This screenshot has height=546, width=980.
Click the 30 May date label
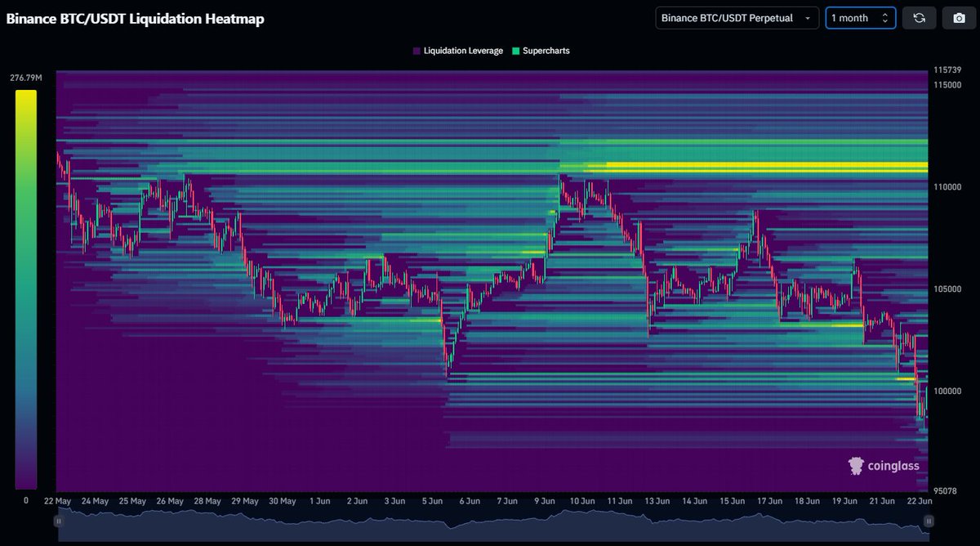tap(283, 501)
